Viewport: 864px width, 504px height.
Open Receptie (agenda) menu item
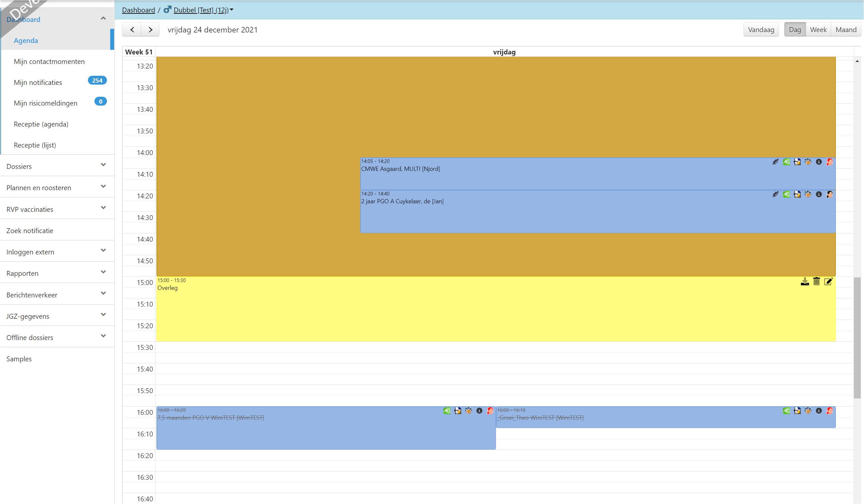(x=41, y=124)
